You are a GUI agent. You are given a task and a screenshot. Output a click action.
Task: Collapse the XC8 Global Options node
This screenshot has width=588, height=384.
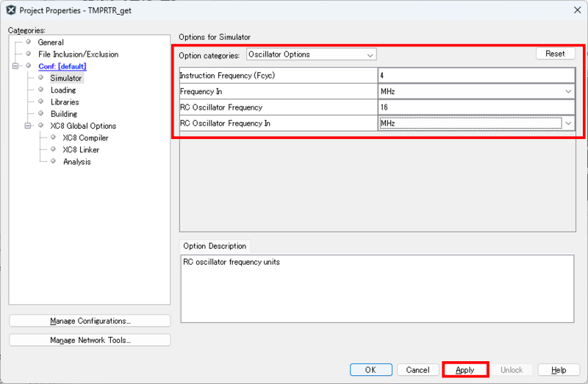(28, 126)
